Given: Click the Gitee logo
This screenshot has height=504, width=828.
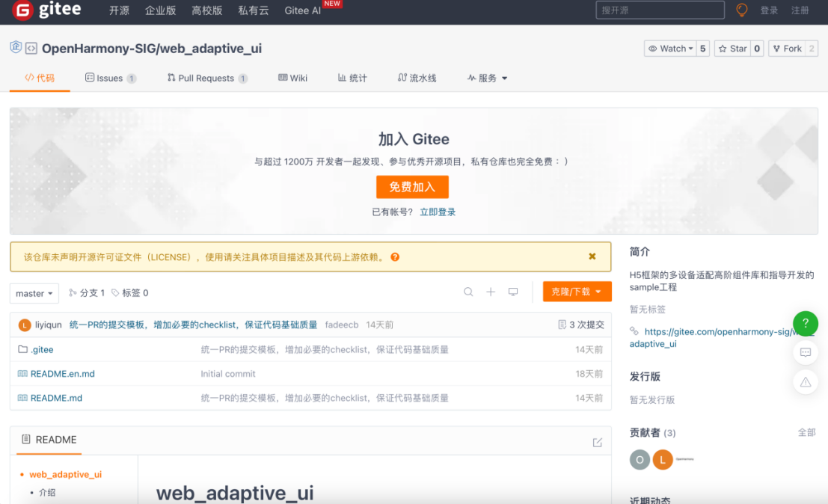Looking at the screenshot, I should pos(46,10).
